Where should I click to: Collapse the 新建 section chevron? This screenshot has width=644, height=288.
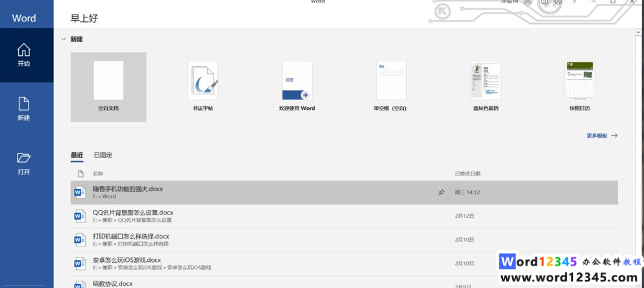tap(63, 39)
